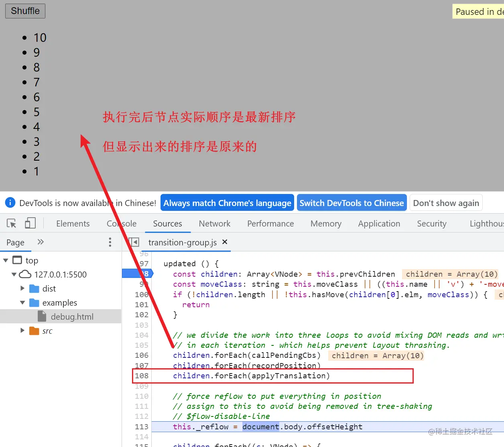
Task: Select the Page navigator tab
Action: (x=15, y=242)
